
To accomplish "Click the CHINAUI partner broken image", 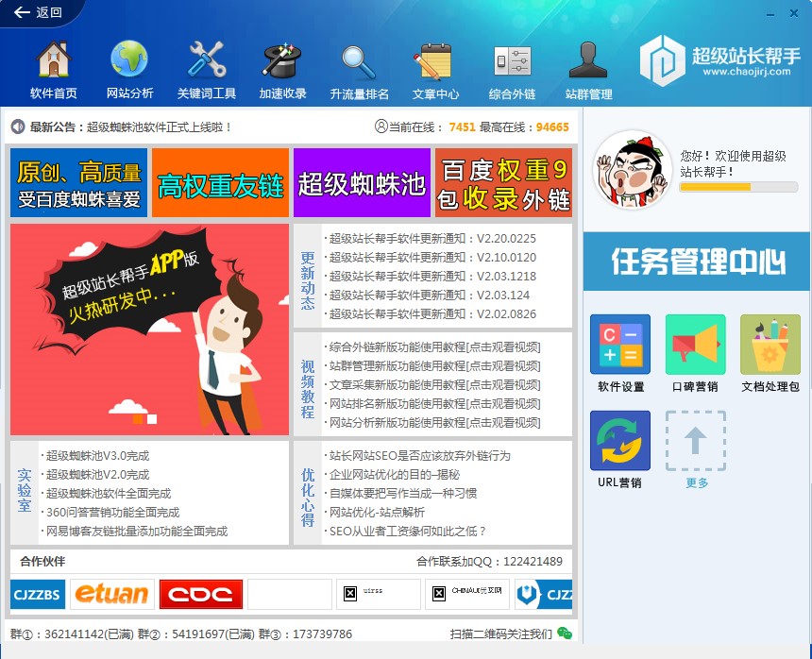I will [x=467, y=594].
